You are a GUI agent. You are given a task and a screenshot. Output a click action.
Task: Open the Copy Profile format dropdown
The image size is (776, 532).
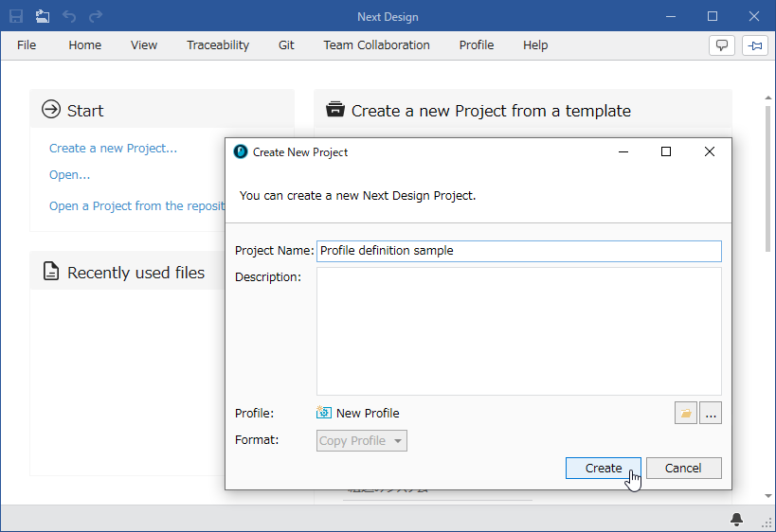pyautogui.click(x=362, y=440)
